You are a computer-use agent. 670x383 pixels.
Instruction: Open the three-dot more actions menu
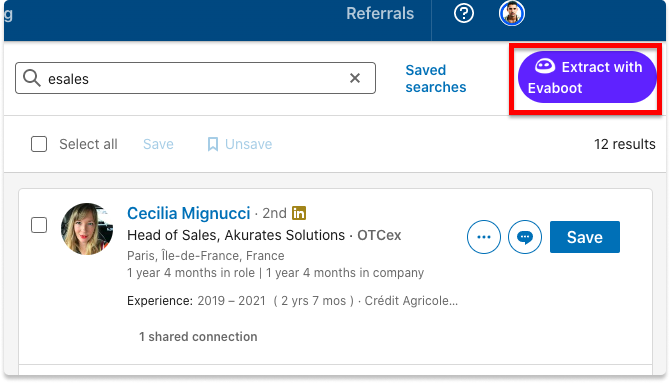coord(484,237)
